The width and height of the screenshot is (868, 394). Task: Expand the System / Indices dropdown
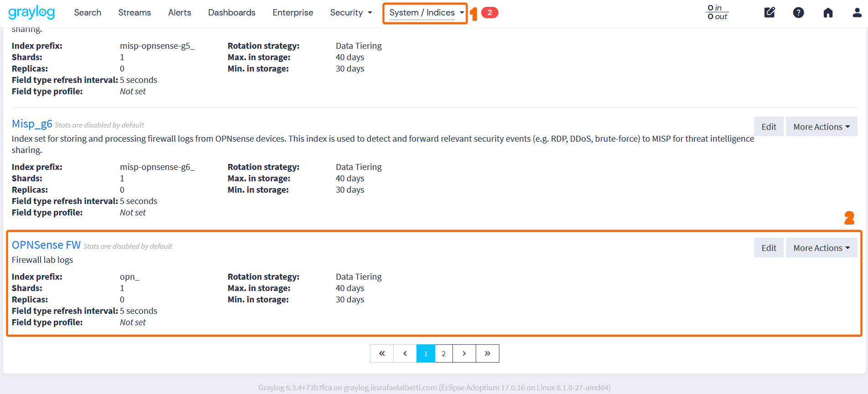(x=426, y=13)
